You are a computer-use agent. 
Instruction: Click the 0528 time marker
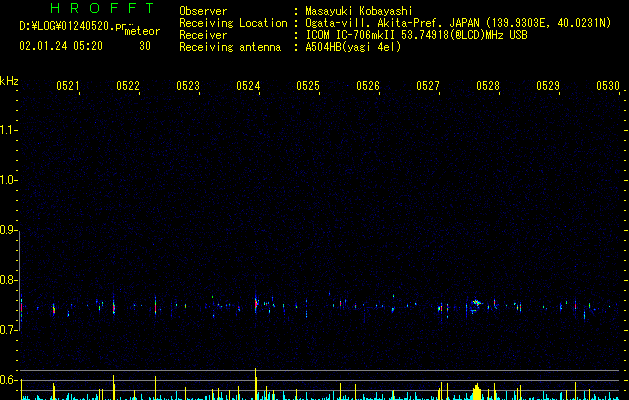point(488,85)
